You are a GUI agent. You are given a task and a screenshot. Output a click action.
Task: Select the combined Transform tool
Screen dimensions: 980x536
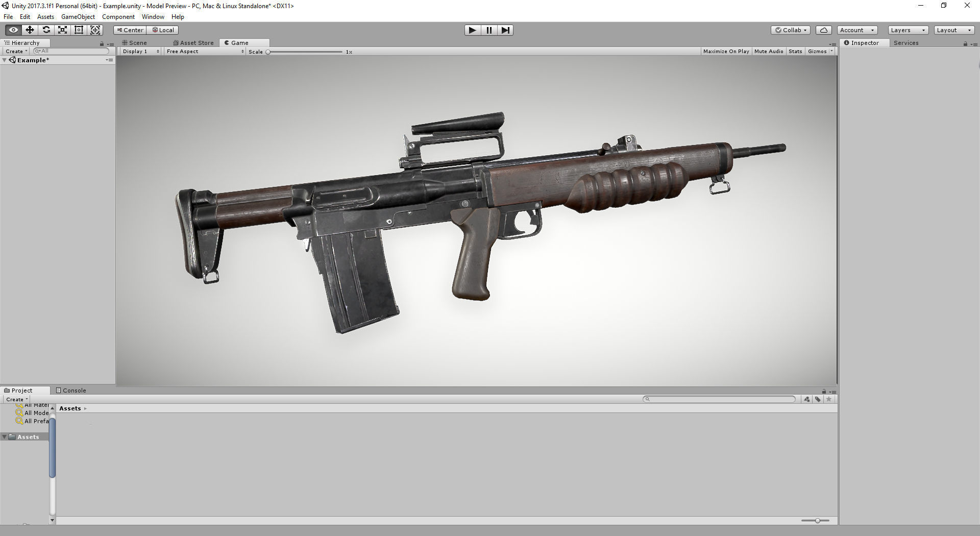point(95,30)
